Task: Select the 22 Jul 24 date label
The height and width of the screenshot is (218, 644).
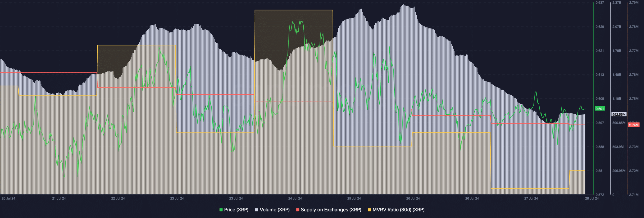Action: [118, 198]
